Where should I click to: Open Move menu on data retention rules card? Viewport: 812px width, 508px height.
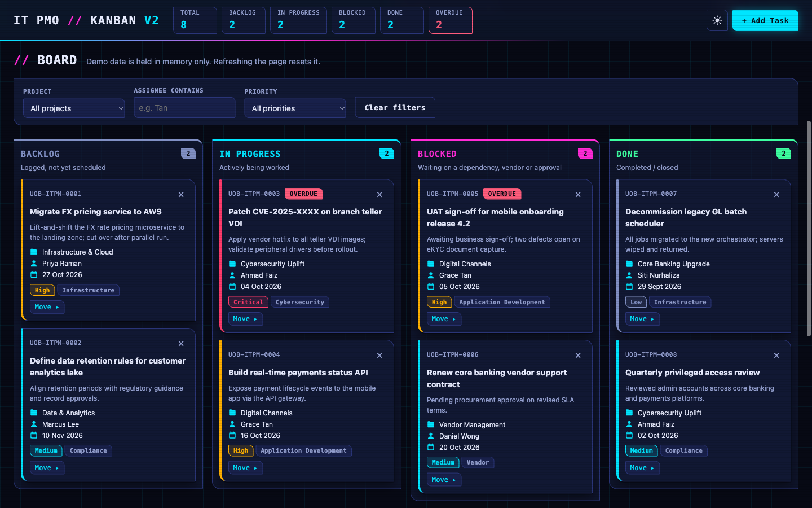pyautogui.click(x=47, y=468)
